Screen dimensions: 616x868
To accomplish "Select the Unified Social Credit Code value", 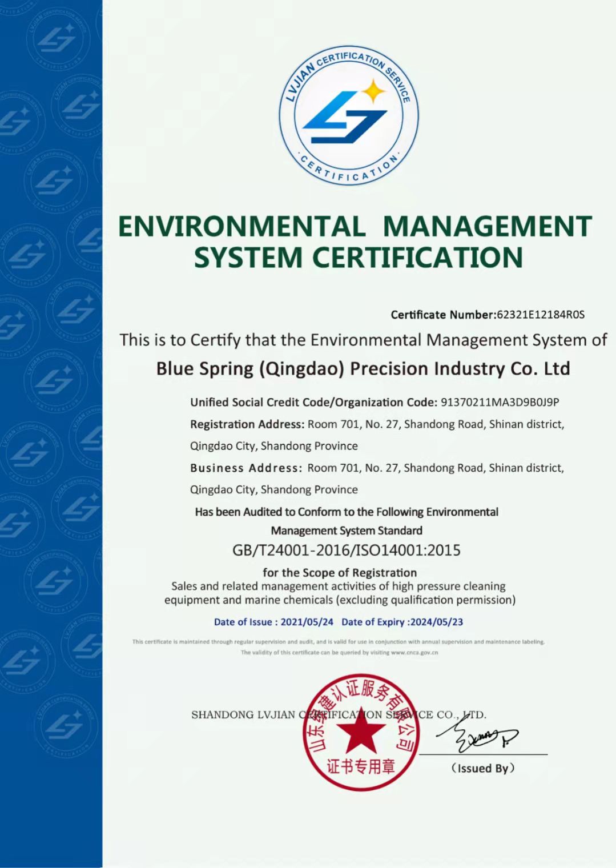I will pyautogui.click(x=500, y=402).
